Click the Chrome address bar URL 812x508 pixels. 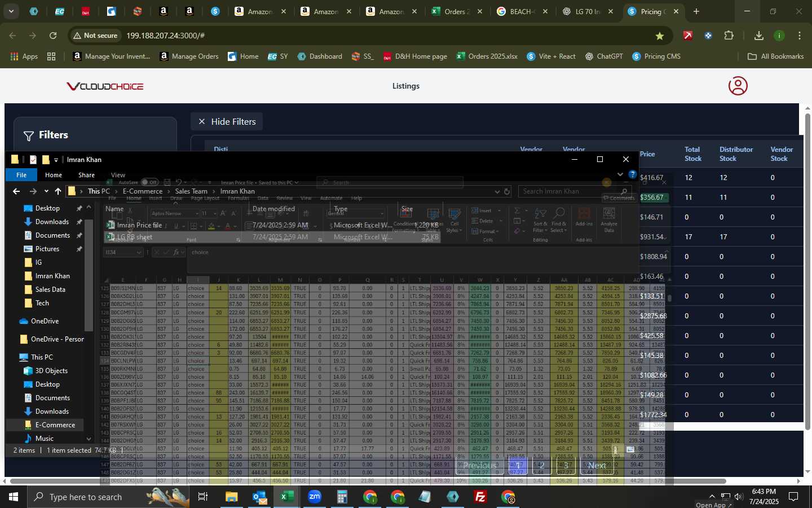(x=165, y=36)
